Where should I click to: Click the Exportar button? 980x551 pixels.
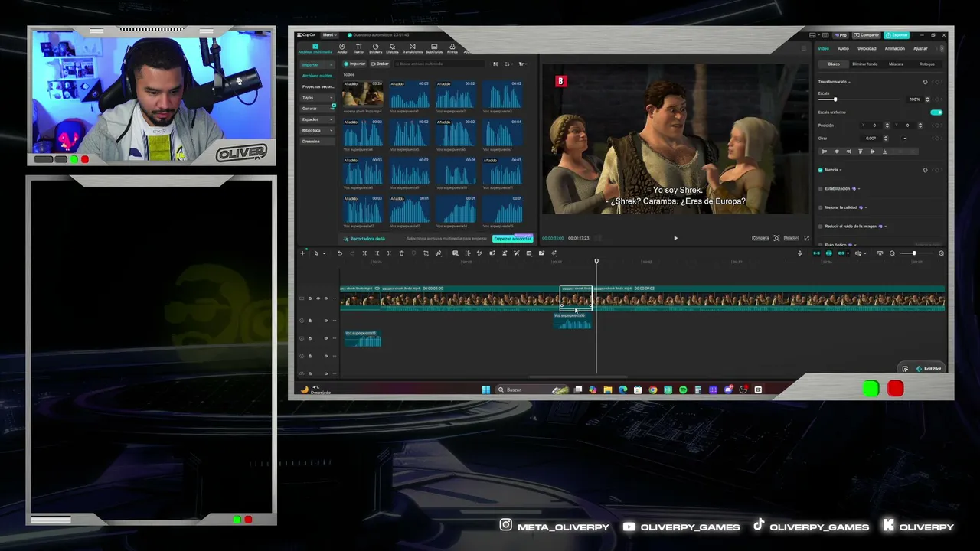click(x=897, y=35)
